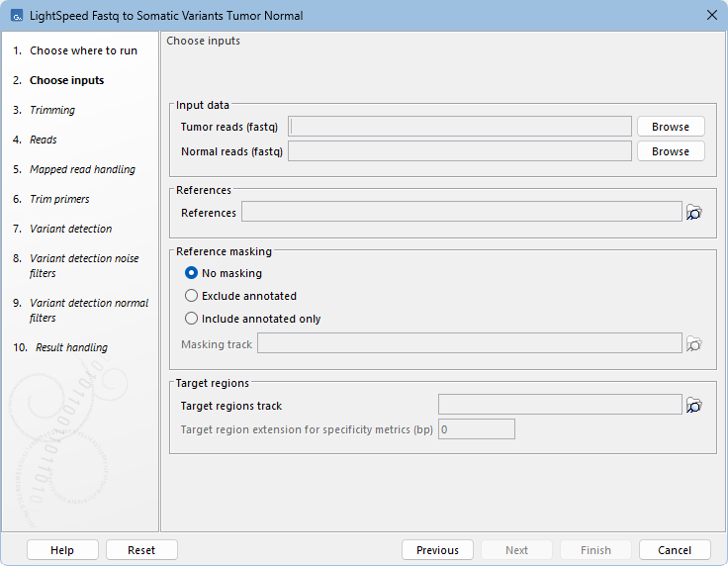728x566 pixels.
Task: Open Variant detection normal filters step
Action: pyautogui.click(x=89, y=310)
